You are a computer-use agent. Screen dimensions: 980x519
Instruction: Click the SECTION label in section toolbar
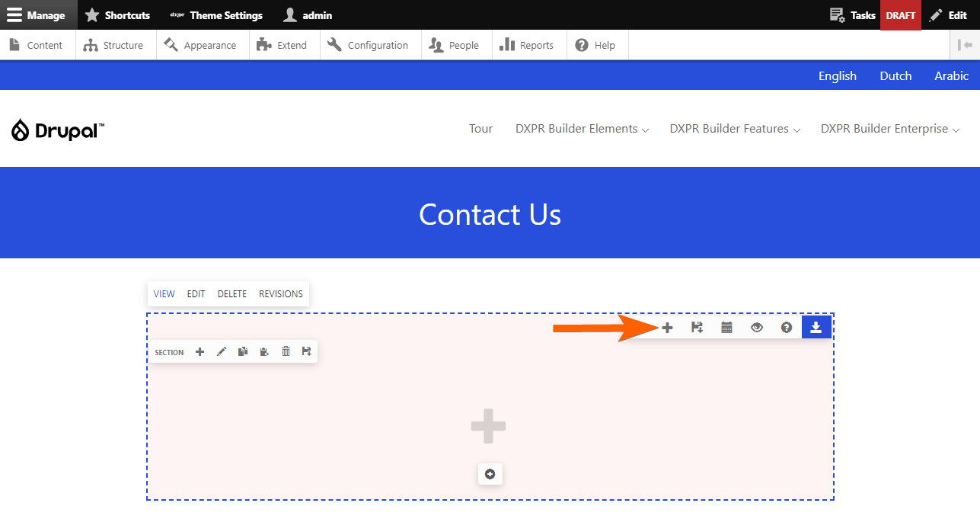point(169,352)
